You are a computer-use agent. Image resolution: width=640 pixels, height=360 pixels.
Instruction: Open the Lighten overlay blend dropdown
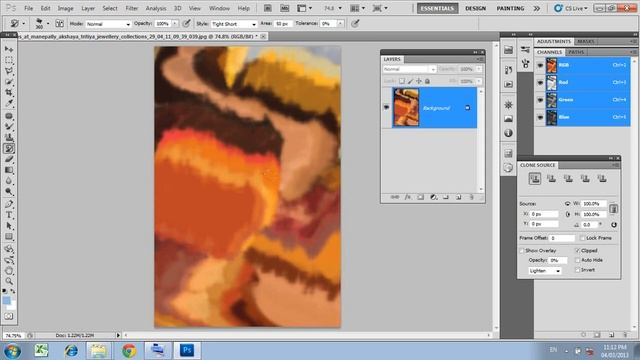[x=544, y=271]
